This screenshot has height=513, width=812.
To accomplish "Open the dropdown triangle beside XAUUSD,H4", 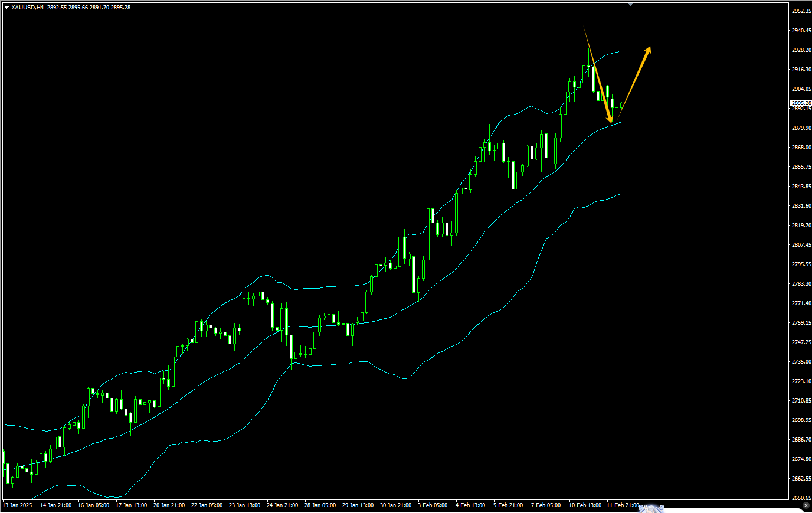I will tap(6, 8).
